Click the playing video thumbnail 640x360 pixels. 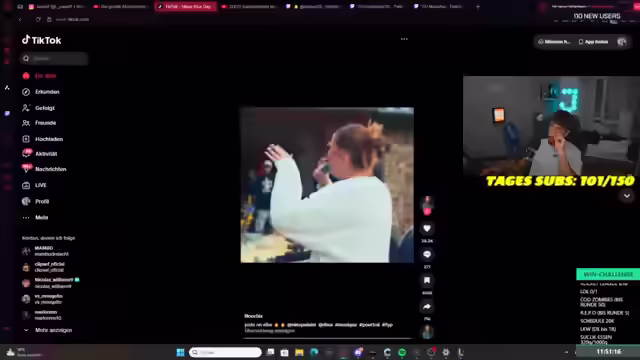click(327, 185)
